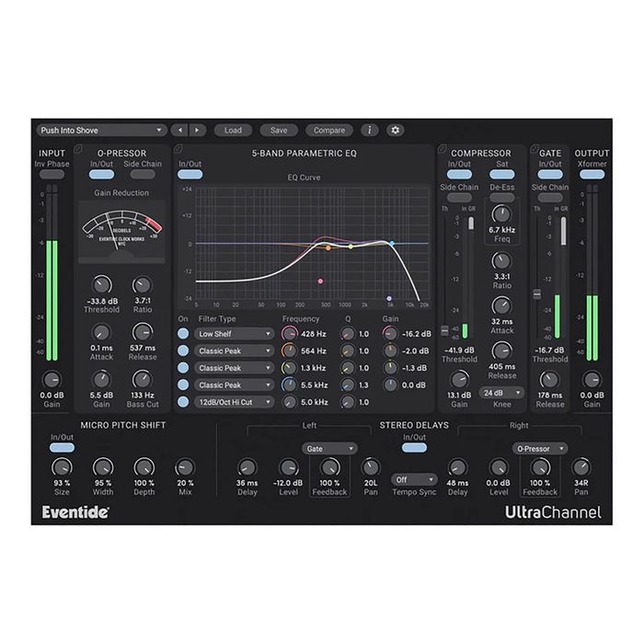Go to the previous preset arrow

(x=179, y=131)
